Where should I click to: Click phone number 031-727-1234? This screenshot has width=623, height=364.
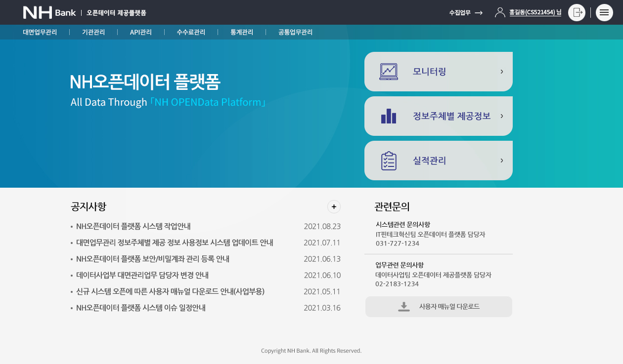pos(398,243)
